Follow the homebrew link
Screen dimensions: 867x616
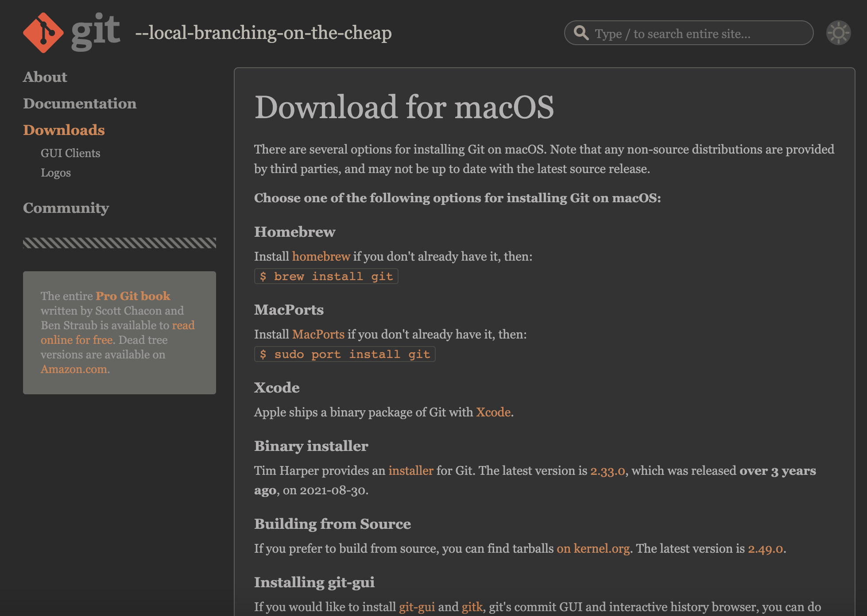[321, 257]
